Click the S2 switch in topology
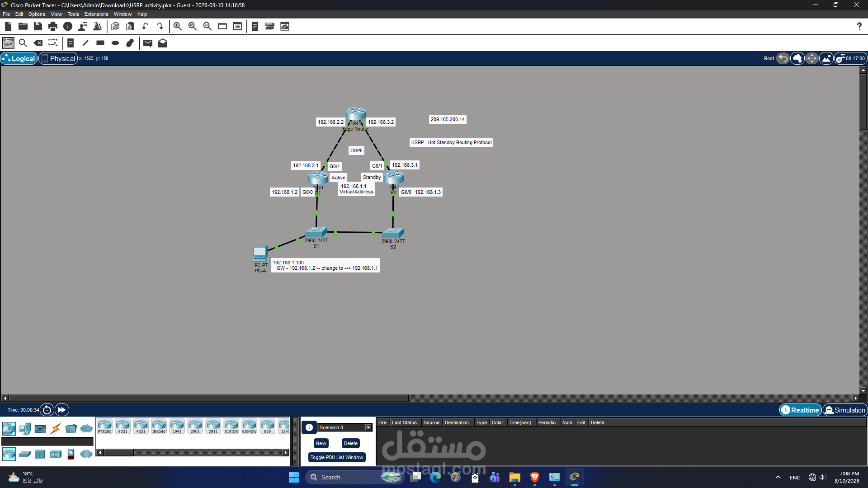Viewport: 868px width, 488px height. click(393, 233)
